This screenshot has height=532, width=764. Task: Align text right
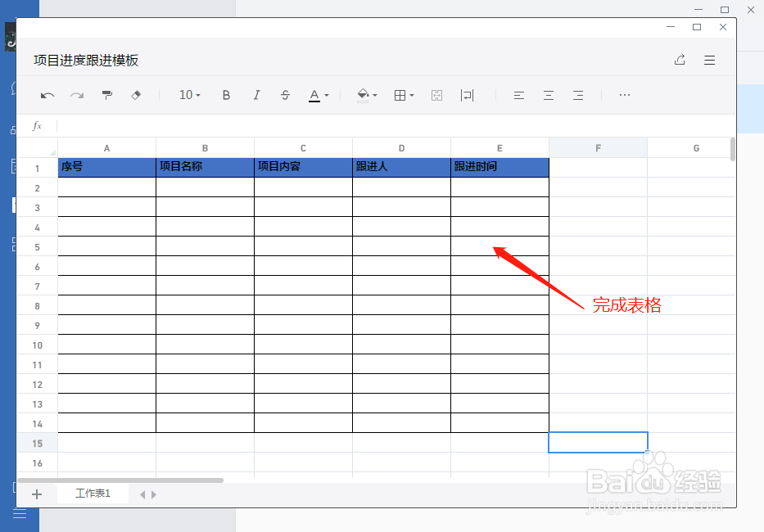[578, 96]
